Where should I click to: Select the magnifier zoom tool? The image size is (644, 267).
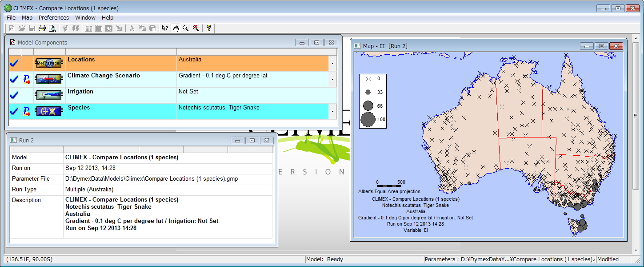(185, 28)
